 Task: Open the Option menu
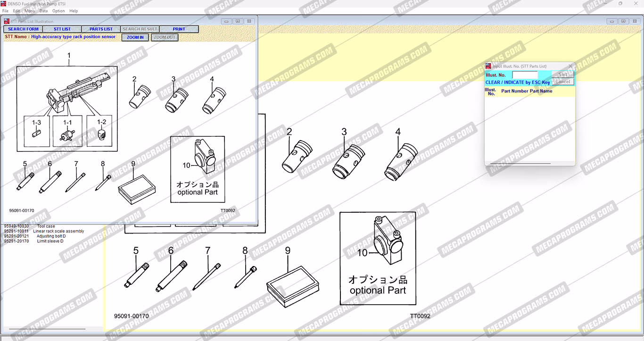coord(58,11)
